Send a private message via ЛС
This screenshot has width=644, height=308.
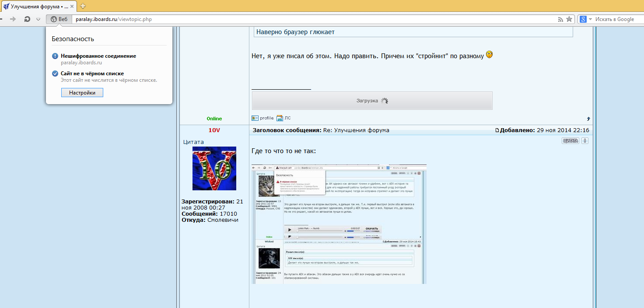click(x=283, y=118)
